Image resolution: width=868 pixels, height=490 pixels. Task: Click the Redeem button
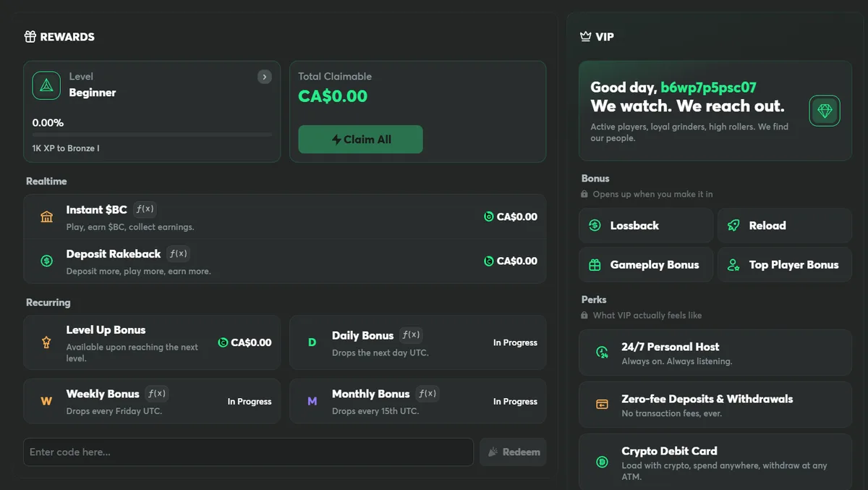pyautogui.click(x=513, y=452)
